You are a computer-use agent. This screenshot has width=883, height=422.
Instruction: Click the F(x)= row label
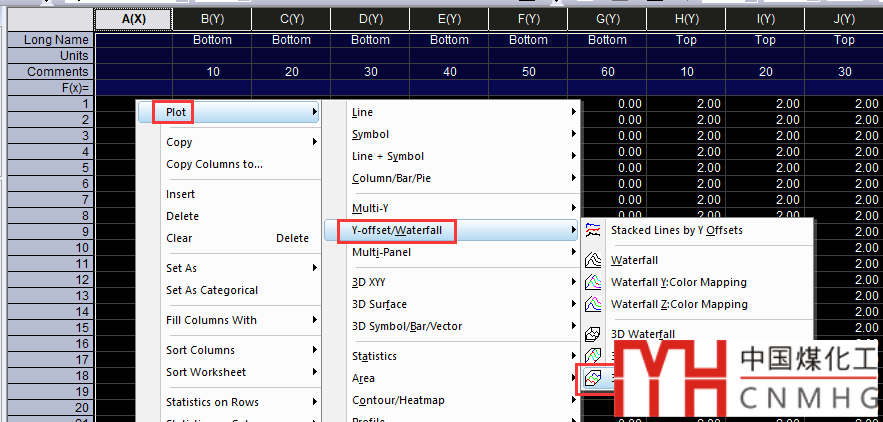(x=51, y=88)
